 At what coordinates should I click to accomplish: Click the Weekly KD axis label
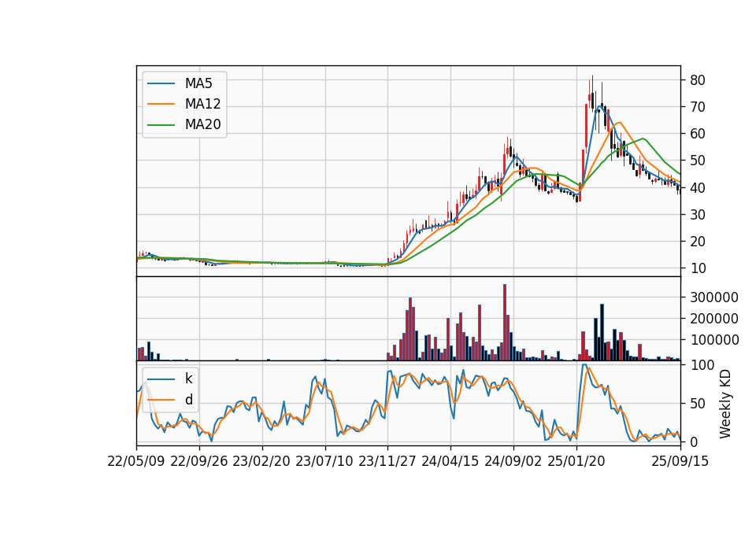724,404
